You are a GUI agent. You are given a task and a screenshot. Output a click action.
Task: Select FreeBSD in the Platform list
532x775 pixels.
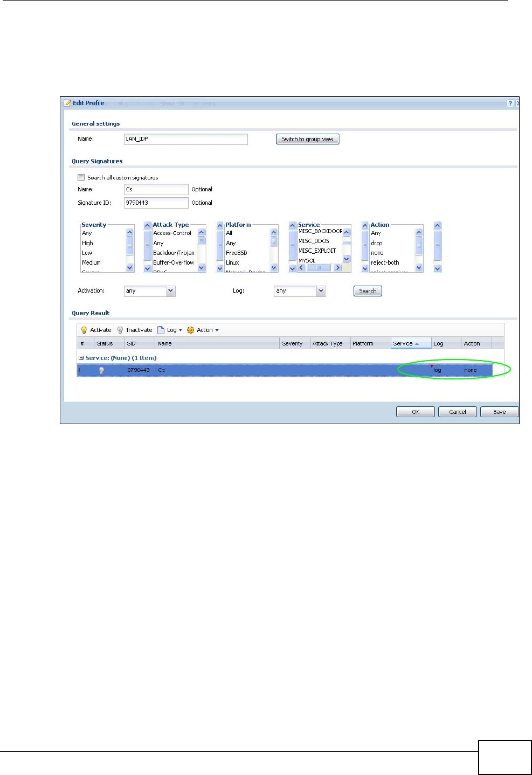click(x=236, y=253)
